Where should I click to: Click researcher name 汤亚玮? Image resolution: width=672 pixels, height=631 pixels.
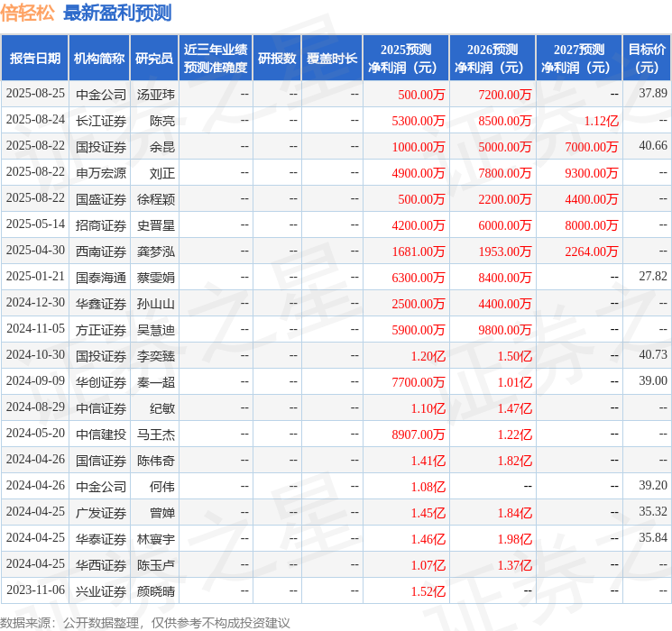(156, 95)
